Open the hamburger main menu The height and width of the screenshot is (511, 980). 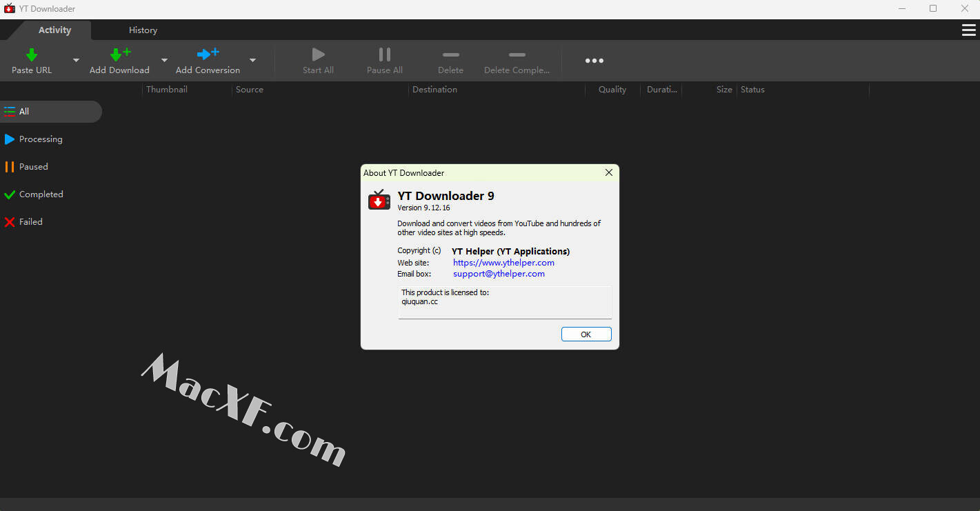968,30
